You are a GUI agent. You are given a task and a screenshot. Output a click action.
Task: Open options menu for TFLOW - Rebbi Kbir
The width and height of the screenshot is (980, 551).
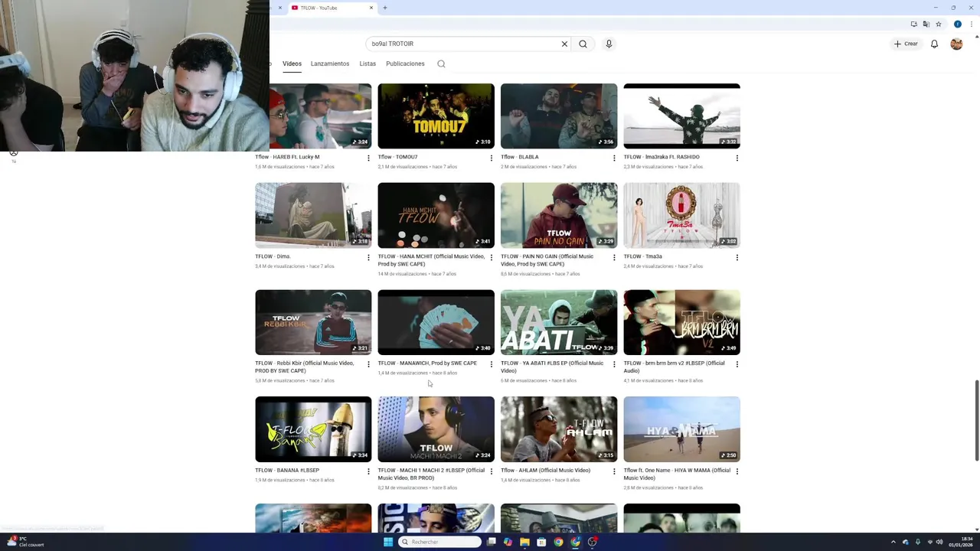coord(368,364)
